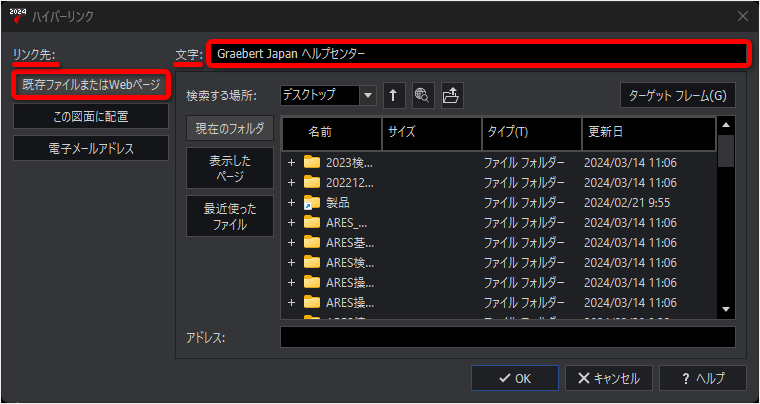The width and height of the screenshot is (760, 404).
Task: Select 既存ファイルまたはWebページ link type
Action: [91, 85]
